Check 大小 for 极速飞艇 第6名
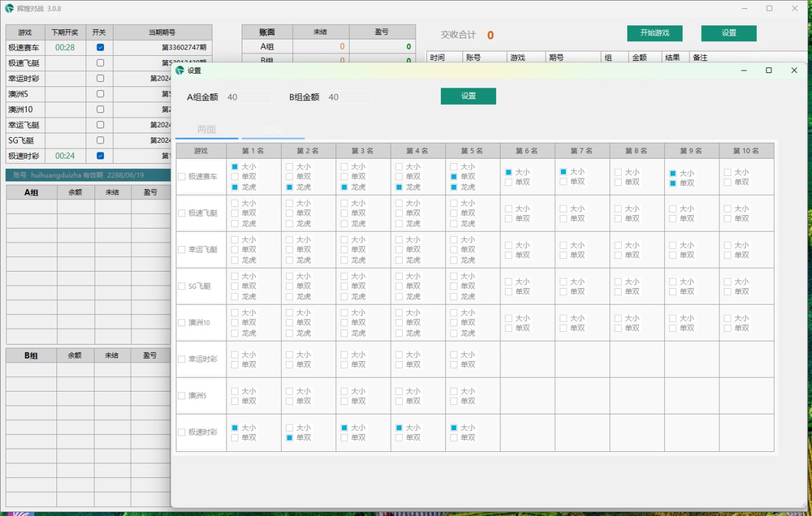Viewport: 812px width, 516px height. [x=509, y=209]
